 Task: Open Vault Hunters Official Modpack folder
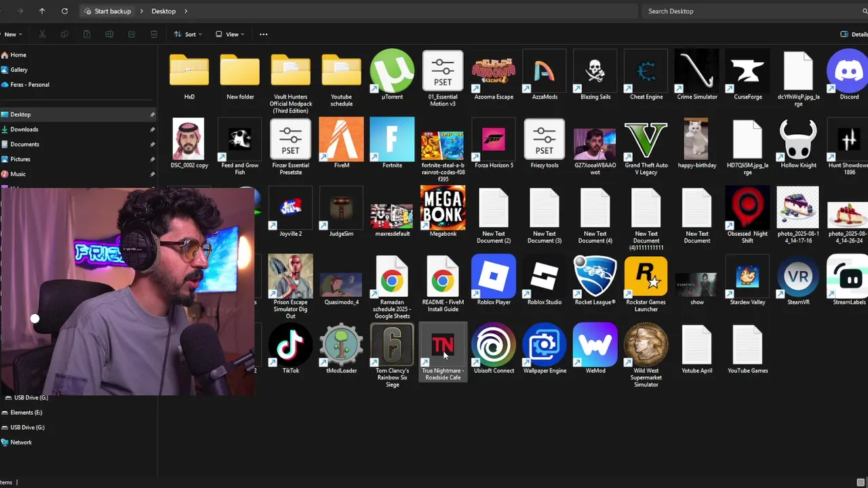290,83
